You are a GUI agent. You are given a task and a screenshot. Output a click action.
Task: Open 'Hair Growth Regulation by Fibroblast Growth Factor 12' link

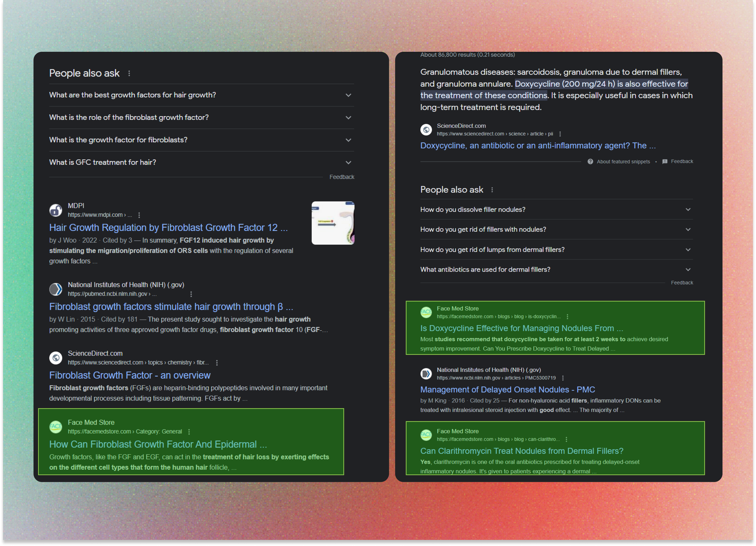168,228
